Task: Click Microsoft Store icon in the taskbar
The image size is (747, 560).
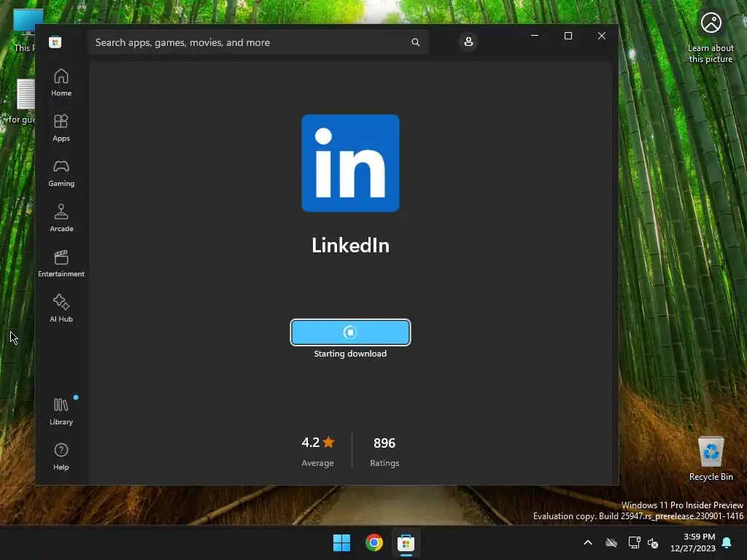Action: (x=406, y=542)
